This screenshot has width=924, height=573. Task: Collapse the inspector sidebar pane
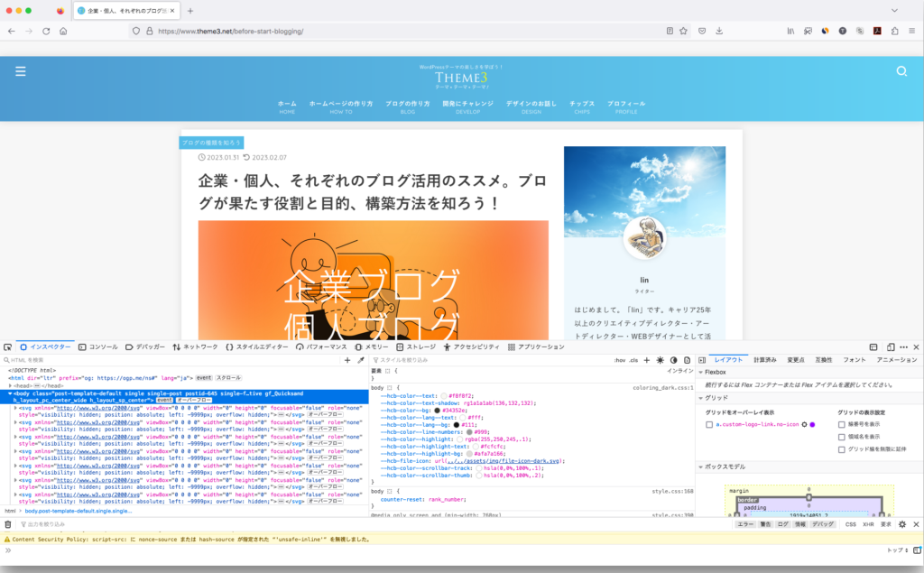702,360
